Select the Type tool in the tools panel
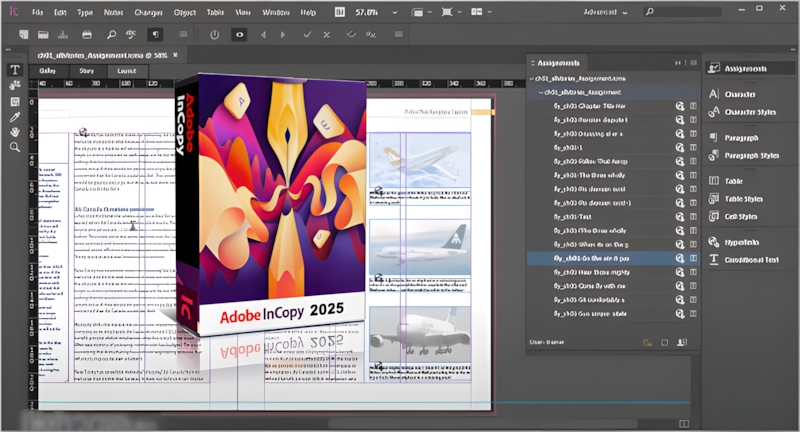The image size is (800, 432). tap(15, 69)
